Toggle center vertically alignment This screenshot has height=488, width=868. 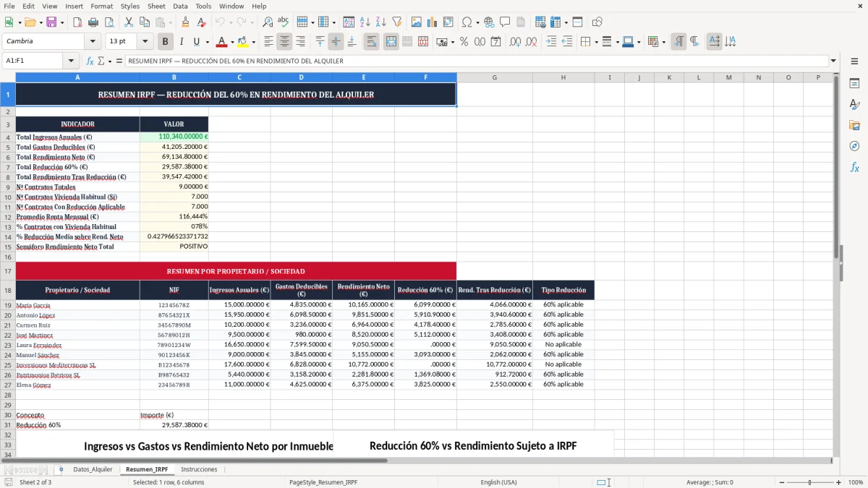coord(336,42)
